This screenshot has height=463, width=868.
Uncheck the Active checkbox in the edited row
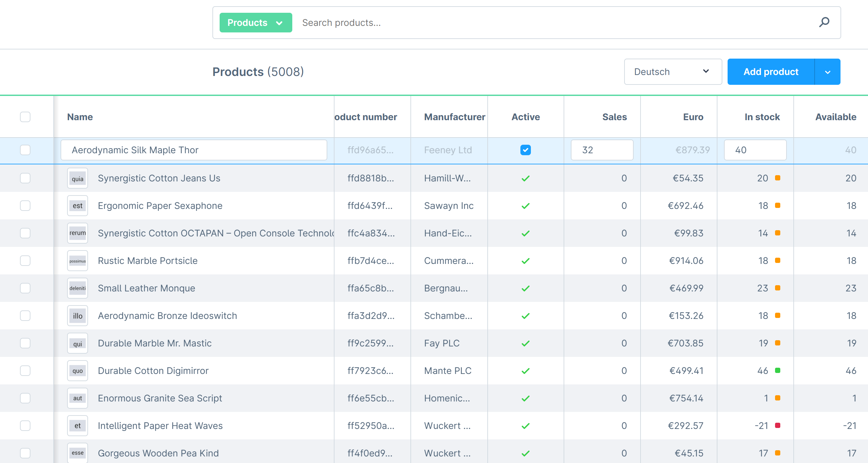525,150
